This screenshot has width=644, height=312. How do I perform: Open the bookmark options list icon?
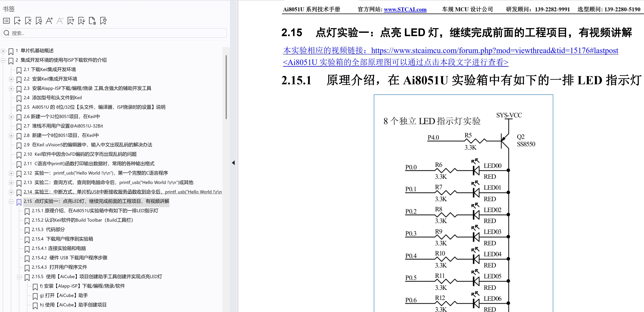[x=6, y=21]
